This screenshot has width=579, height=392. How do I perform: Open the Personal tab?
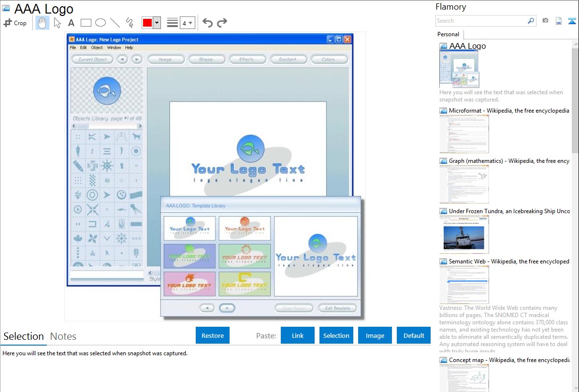pos(449,34)
